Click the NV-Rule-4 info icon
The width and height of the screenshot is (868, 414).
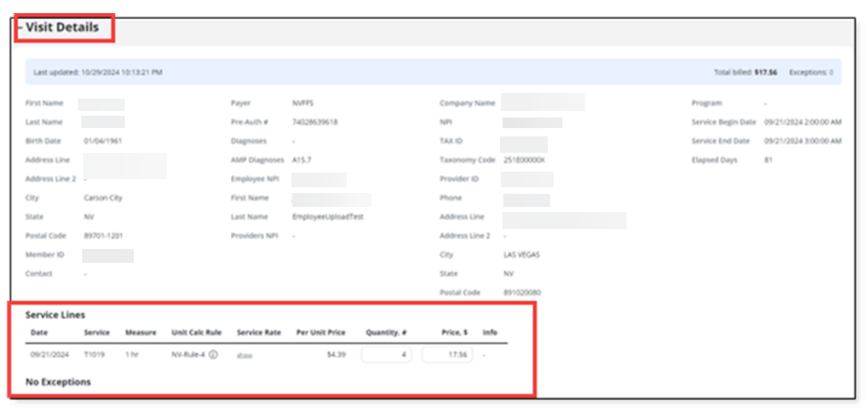click(x=213, y=355)
